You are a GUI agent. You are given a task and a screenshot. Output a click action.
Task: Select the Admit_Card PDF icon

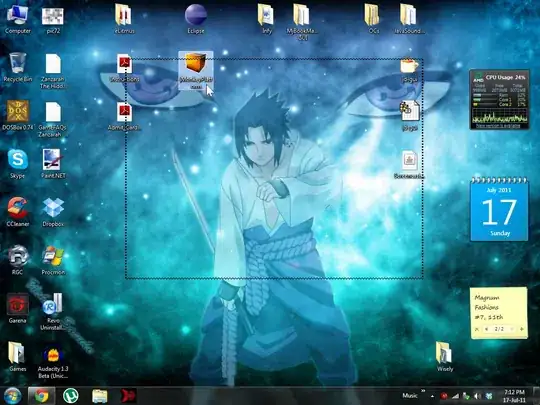pos(124,116)
